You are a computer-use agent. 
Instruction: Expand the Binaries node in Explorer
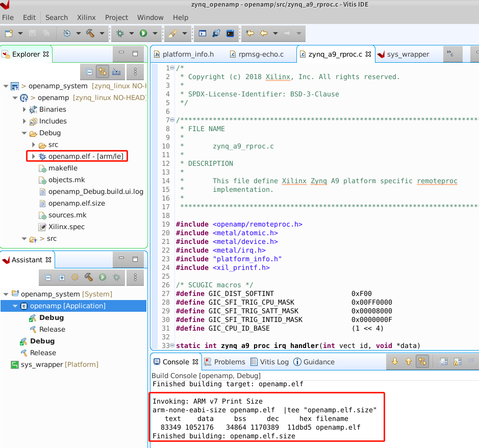click(24, 109)
